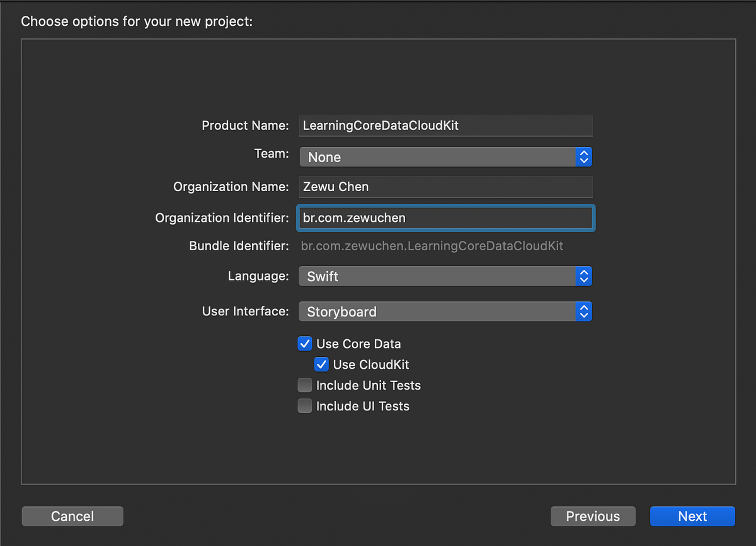Screen dimensions: 756x546
Task: Click the Previous button
Action: pos(593,516)
